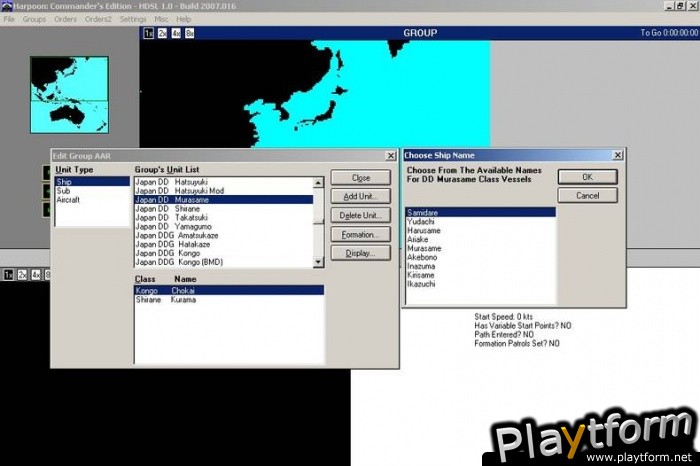700x466 pixels.
Task: Click the Display... button
Action: click(361, 253)
